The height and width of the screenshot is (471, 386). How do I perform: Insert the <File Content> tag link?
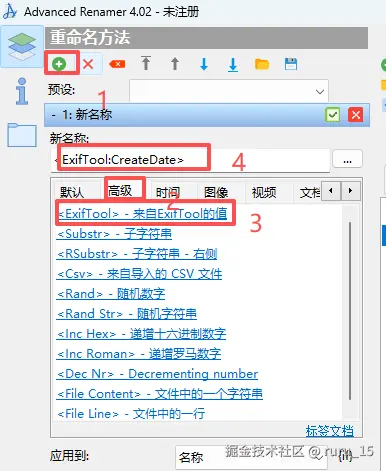coord(160,394)
